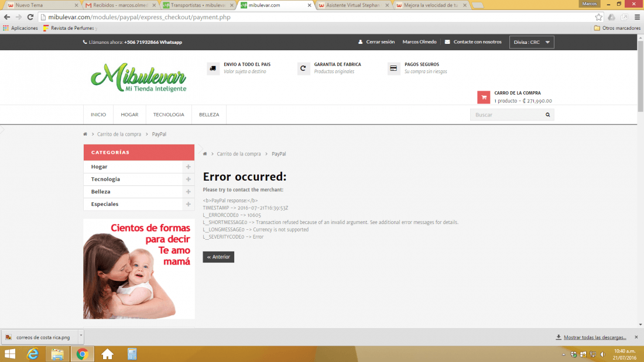Click the Mibulevar logo

[x=138, y=78]
